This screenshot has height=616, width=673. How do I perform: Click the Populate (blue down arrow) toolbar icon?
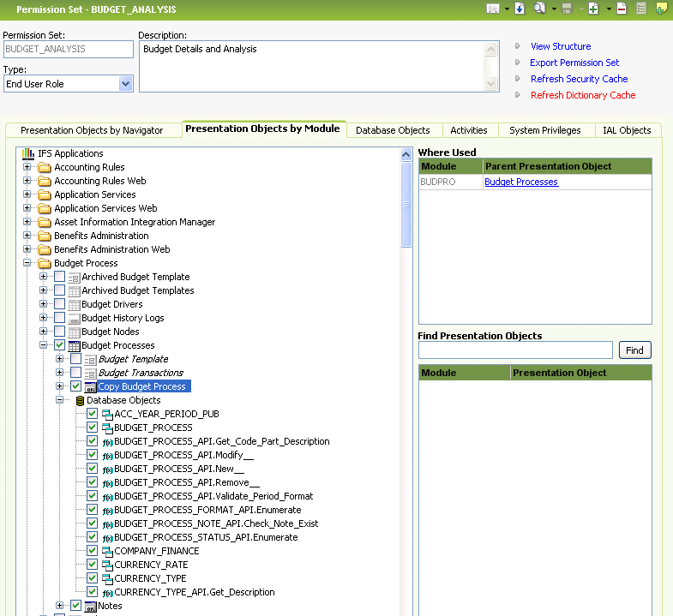pyautogui.click(x=520, y=9)
